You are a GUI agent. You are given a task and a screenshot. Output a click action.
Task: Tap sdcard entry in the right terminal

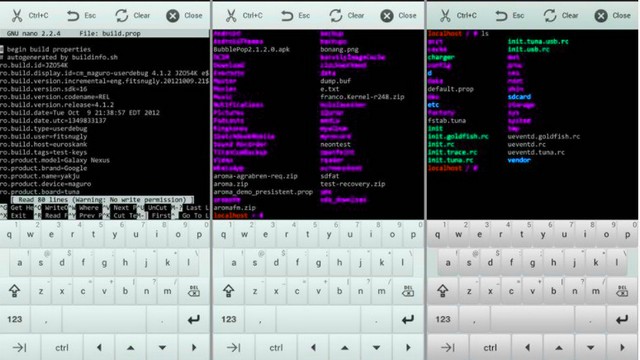(519, 97)
